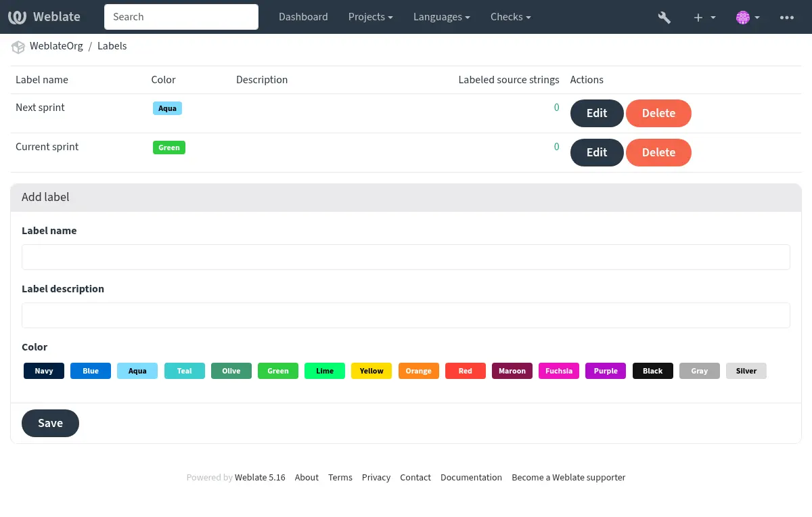The width and height of the screenshot is (812, 517).
Task: Delete the Current sprint label
Action: pyautogui.click(x=658, y=152)
